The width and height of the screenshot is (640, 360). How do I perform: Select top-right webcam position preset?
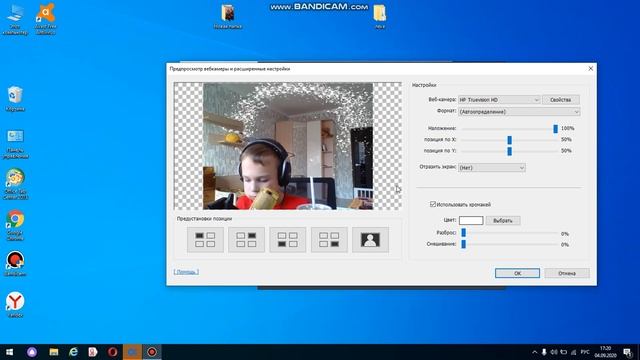tap(247, 240)
